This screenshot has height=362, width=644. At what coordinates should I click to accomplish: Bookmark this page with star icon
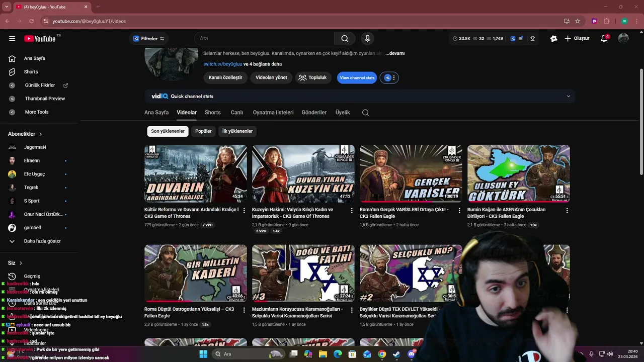pyautogui.click(x=578, y=21)
